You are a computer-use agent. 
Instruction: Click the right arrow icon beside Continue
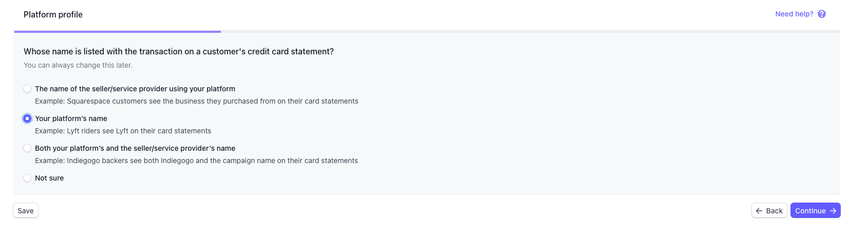(833, 211)
